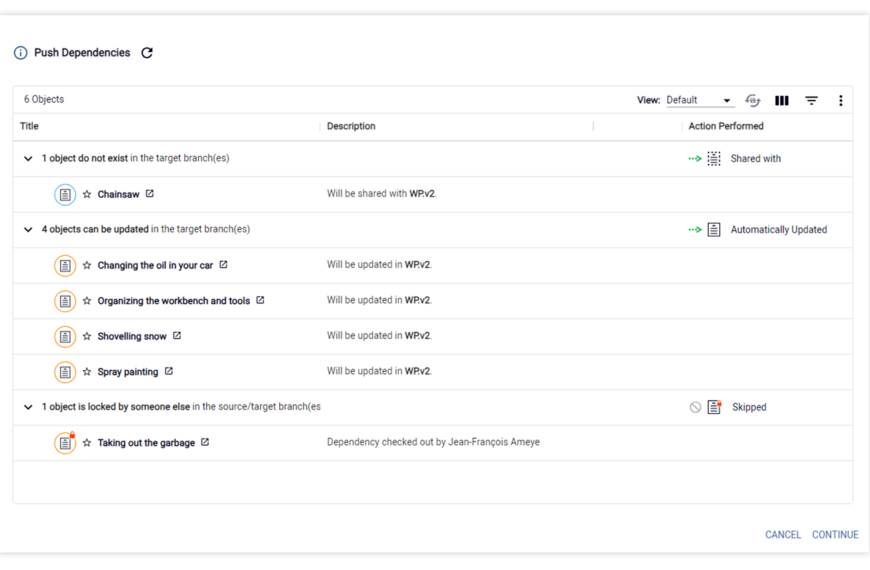
Task: Star the Chainsaw object
Action: (87, 194)
